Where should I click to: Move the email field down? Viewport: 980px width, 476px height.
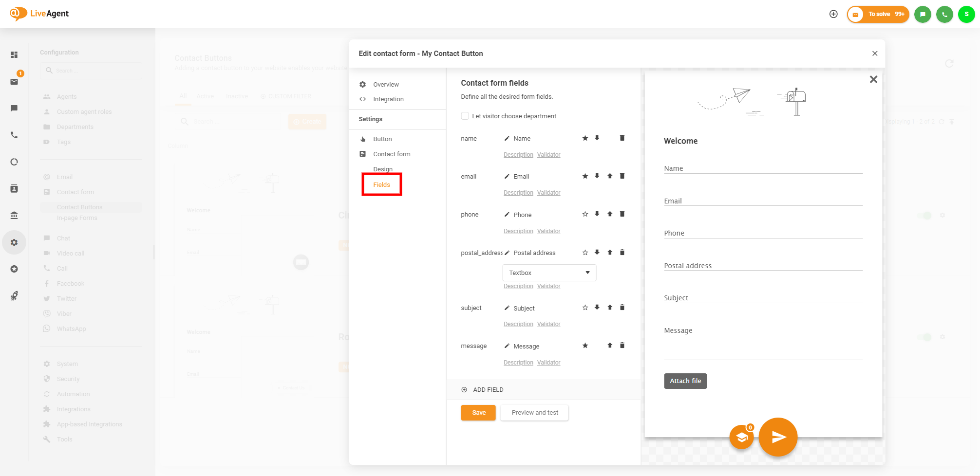[597, 176]
